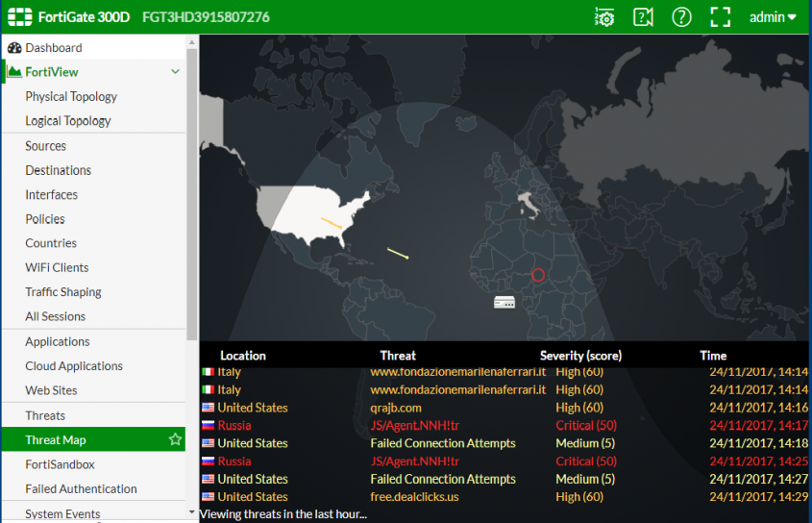Image resolution: width=812 pixels, height=523 pixels.
Task: Click FGT3HD3915807276 serial number text
Action: tap(206, 17)
